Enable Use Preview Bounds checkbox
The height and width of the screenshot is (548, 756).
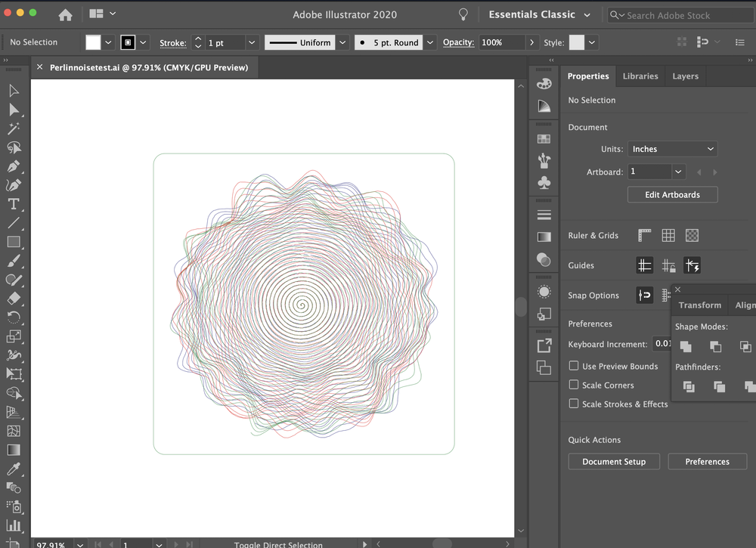574,366
